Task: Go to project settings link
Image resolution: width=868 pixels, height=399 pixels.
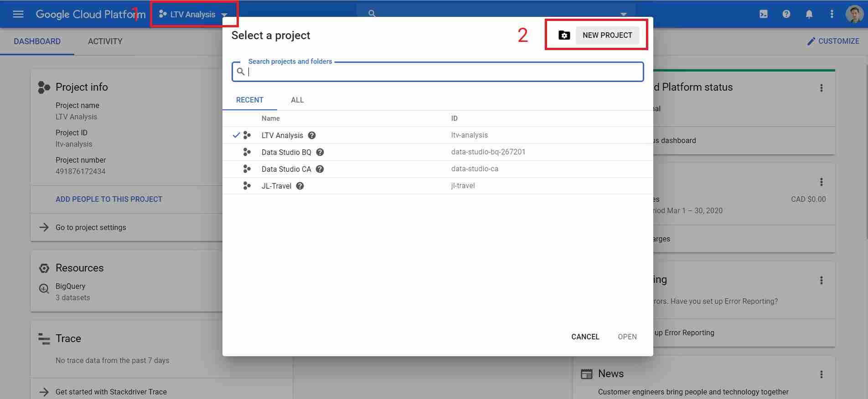Action: pos(91,227)
